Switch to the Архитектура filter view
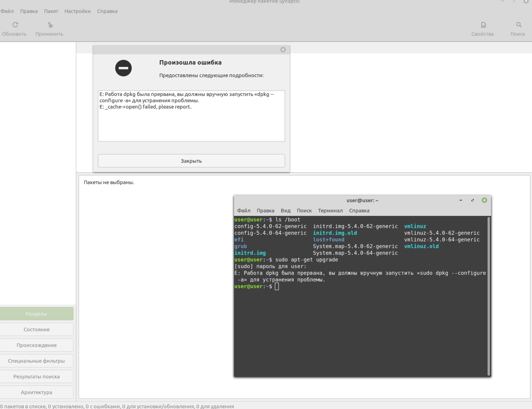Viewport: 532px width, 409px height. [37, 392]
